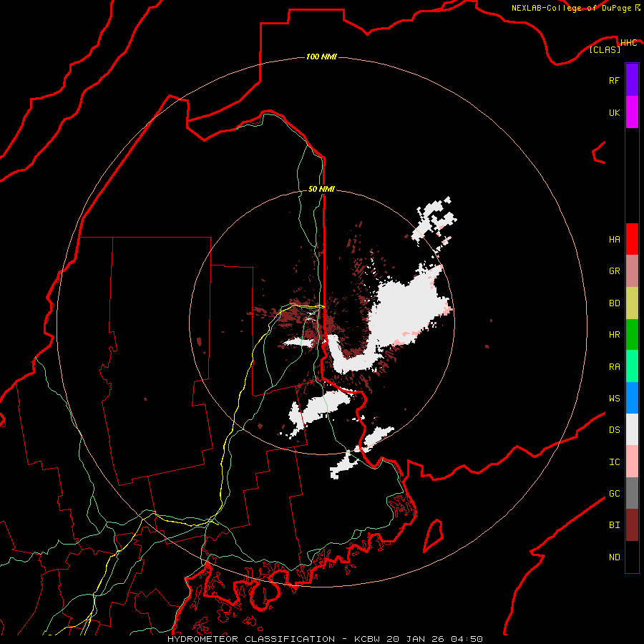Click the [CLAS] units label

click(x=605, y=50)
